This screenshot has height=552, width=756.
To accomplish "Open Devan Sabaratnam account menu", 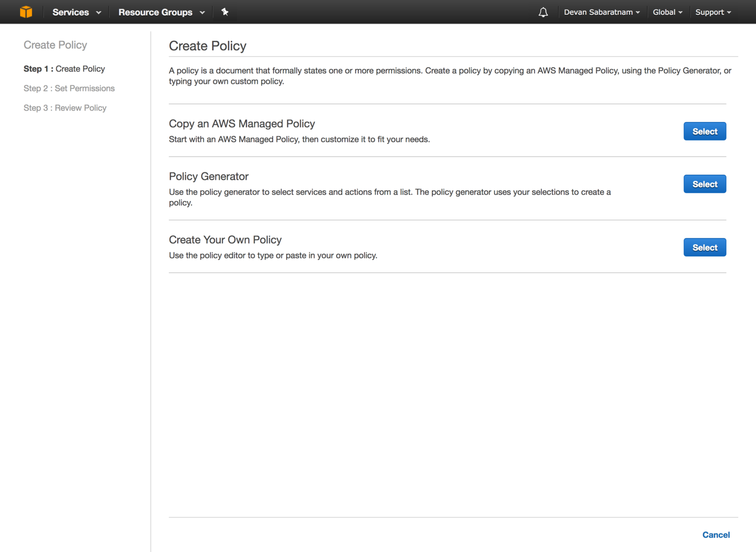I will point(602,12).
